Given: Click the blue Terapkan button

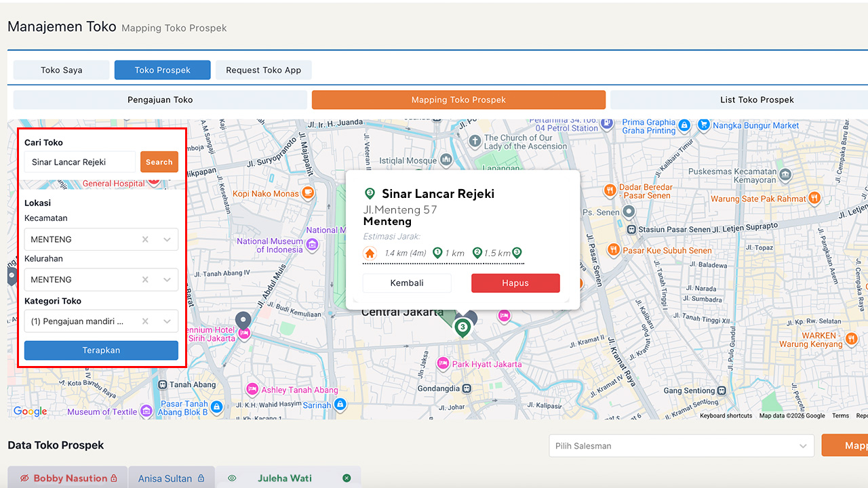Looking at the screenshot, I should coord(101,350).
